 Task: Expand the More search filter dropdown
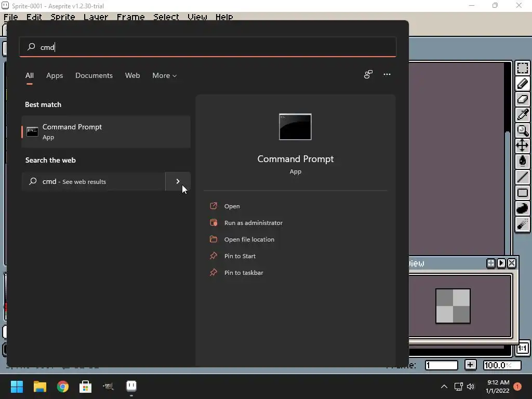coord(165,75)
